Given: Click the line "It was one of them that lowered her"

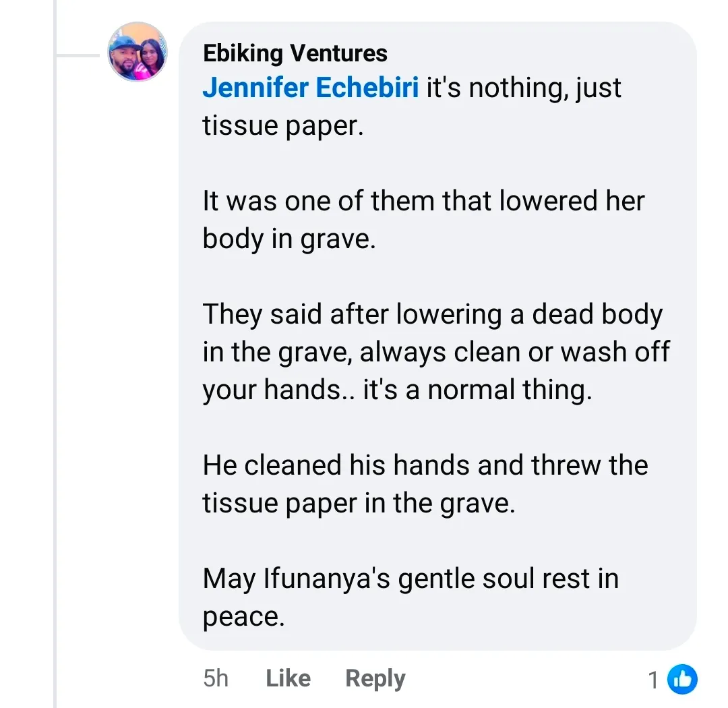Looking at the screenshot, I should pos(424,202).
